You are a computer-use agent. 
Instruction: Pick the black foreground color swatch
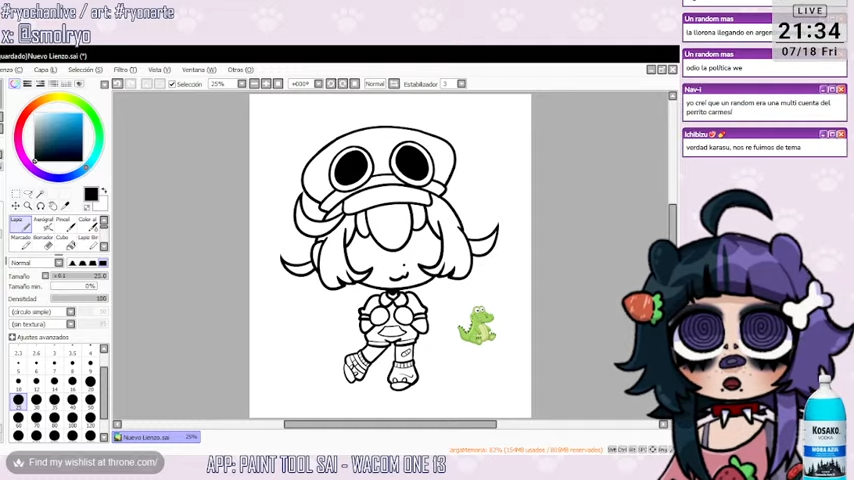(x=91, y=194)
